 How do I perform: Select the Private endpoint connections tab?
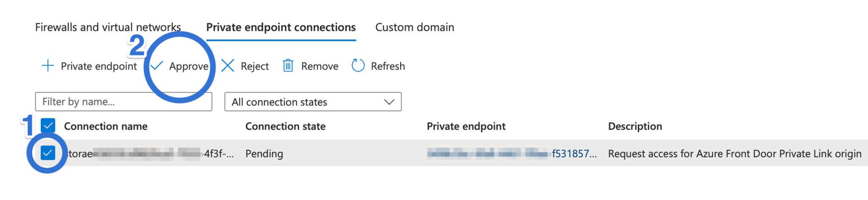[x=281, y=27]
